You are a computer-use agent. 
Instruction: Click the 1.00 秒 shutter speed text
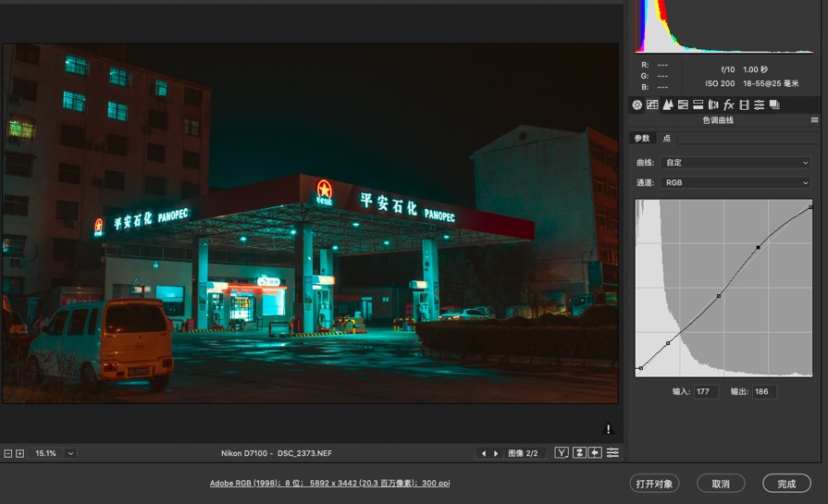[756, 69]
